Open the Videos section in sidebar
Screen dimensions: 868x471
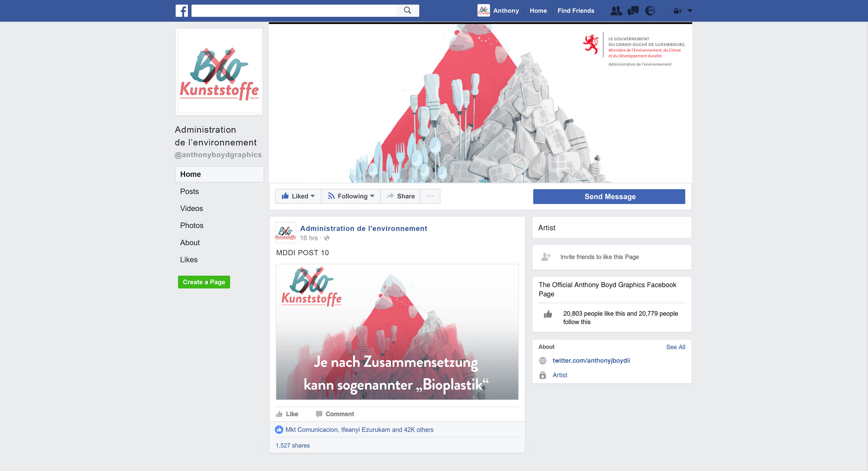(191, 209)
